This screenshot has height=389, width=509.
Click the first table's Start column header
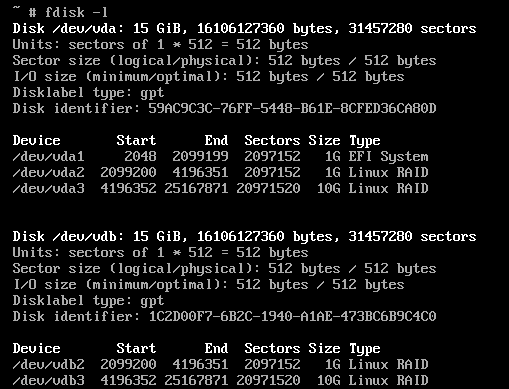(136, 140)
